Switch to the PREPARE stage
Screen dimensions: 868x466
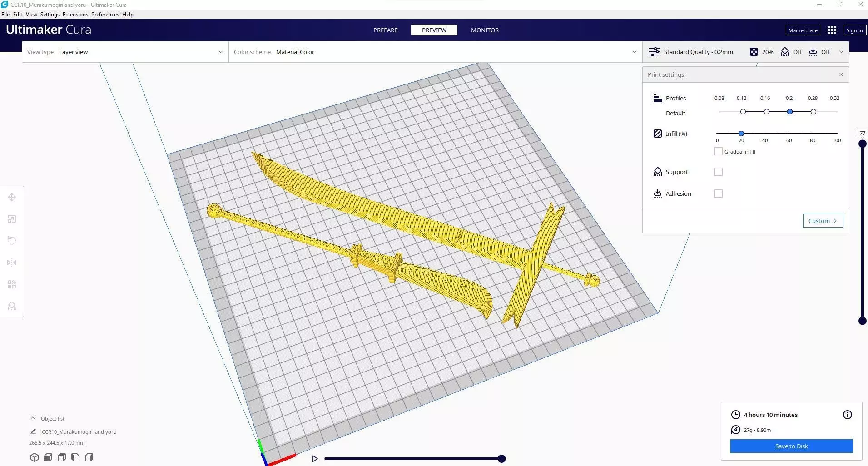(385, 30)
